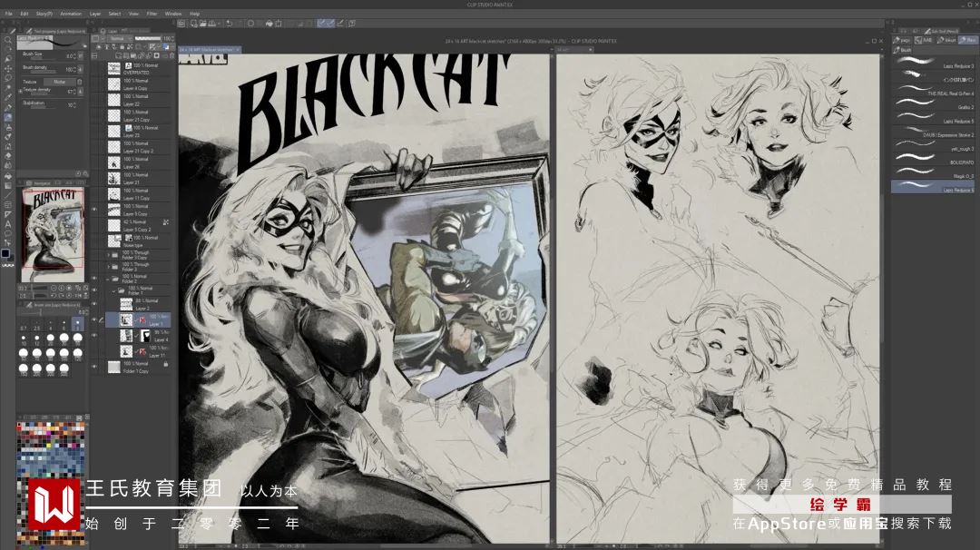This screenshot has width=980, height=550.
Task: Select the Pen tool
Action: pyautogui.click(x=8, y=107)
